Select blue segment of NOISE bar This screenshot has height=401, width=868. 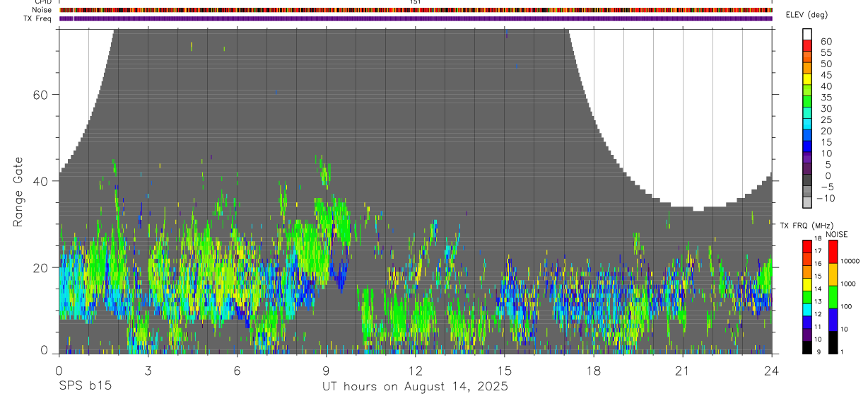coord(833,320)
